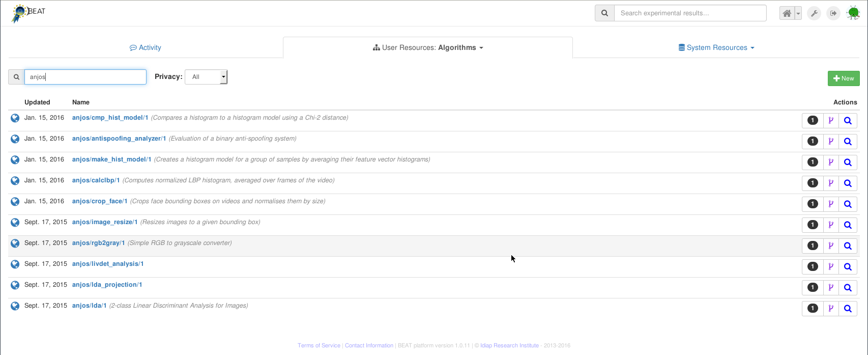The height and width of the screenshot is (355, 868).
Task: Expand the caret beside the home button
Action: coord(798,13)
